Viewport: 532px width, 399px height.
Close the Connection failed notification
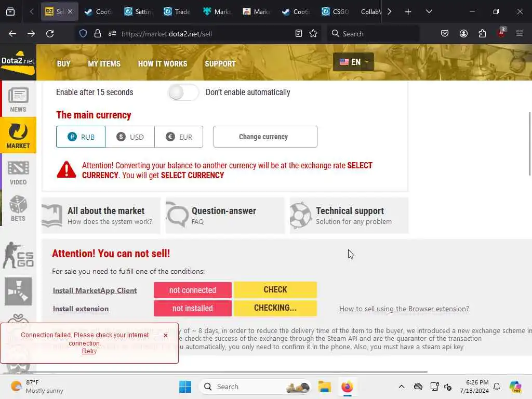tap(166, 335)
